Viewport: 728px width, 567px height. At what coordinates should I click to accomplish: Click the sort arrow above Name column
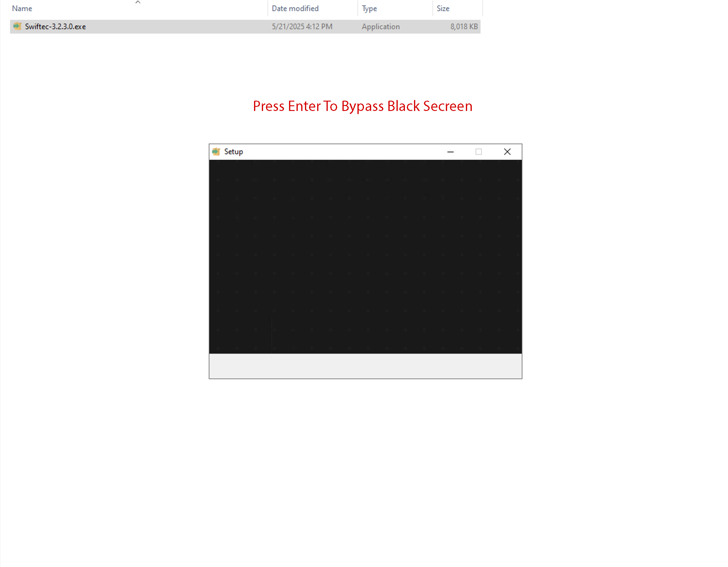pos(138,2)
